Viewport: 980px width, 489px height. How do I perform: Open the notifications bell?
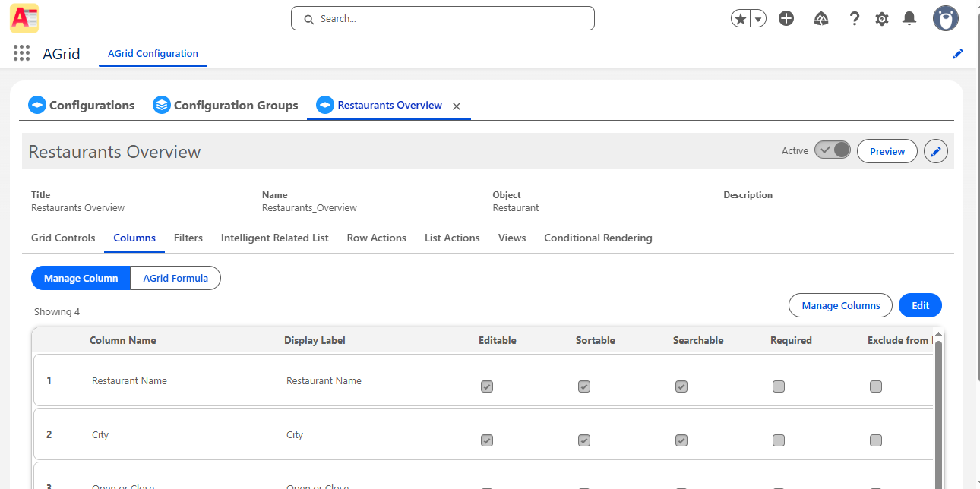(909, 19)
